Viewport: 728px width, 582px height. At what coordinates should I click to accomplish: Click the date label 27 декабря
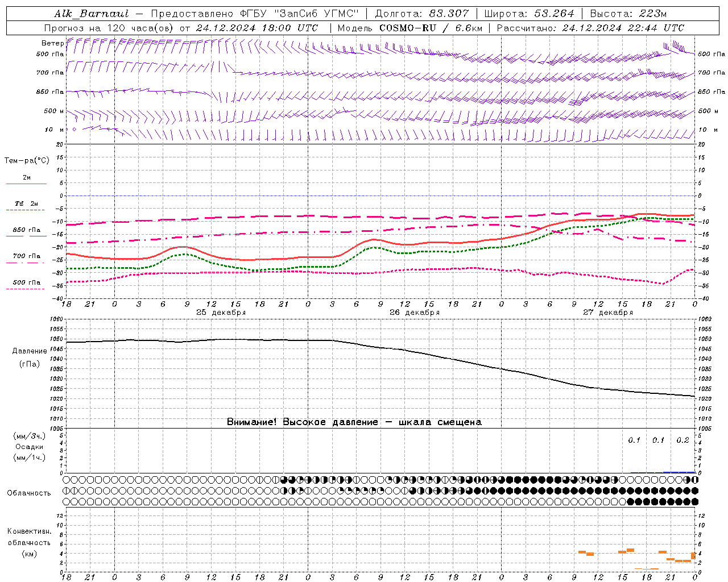608,313
